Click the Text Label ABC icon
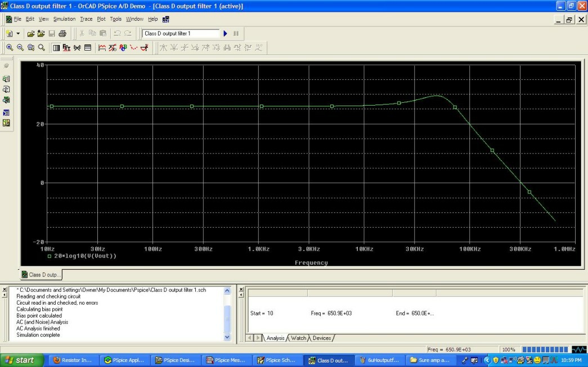 pyautogui.click(x=123, y=48)
